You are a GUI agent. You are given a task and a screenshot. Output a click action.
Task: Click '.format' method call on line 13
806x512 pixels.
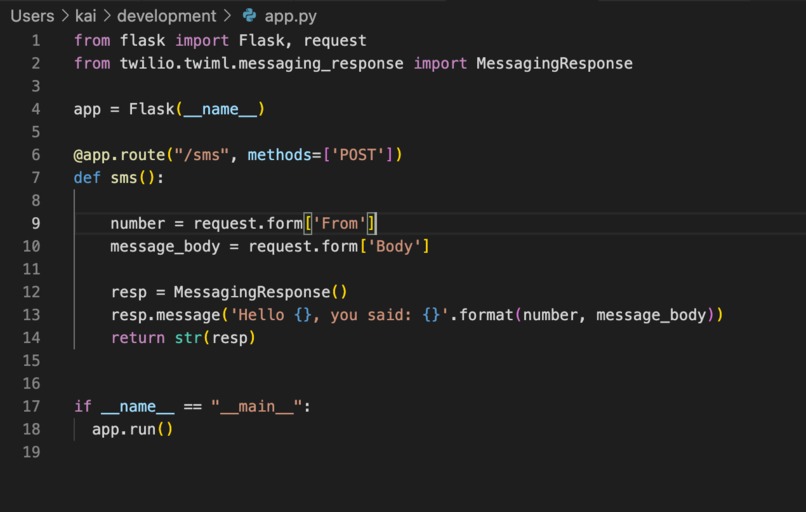click(481, 315)
